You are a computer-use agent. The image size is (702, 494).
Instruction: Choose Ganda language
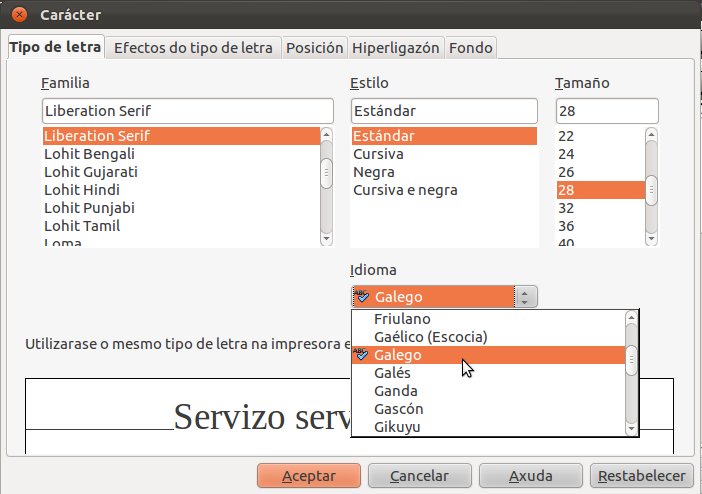(488, 391)
